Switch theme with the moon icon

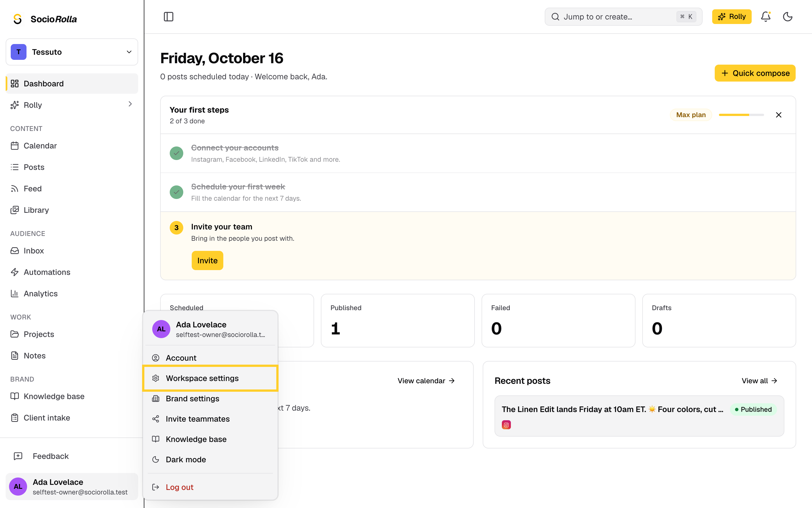[x=787, y=16]
